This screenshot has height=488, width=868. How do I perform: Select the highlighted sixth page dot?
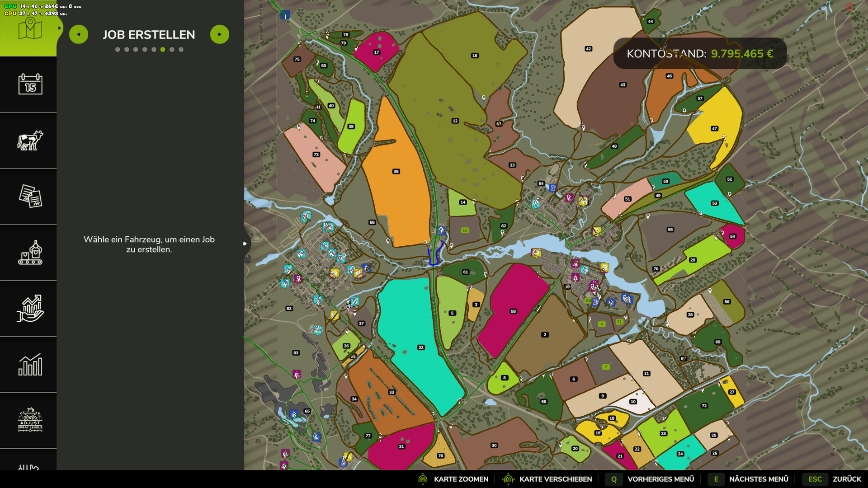[x=163, y=50]
